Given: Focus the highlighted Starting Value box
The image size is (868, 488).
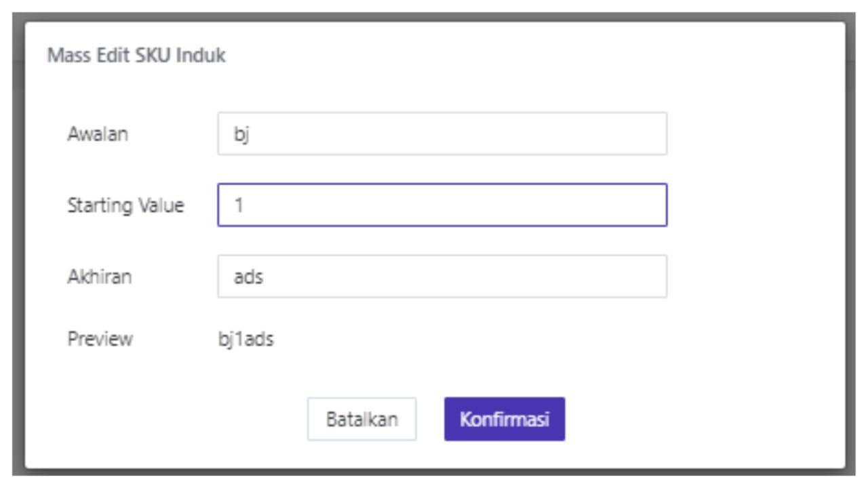Looking at the screenshot, I should [x=441, y=205].
